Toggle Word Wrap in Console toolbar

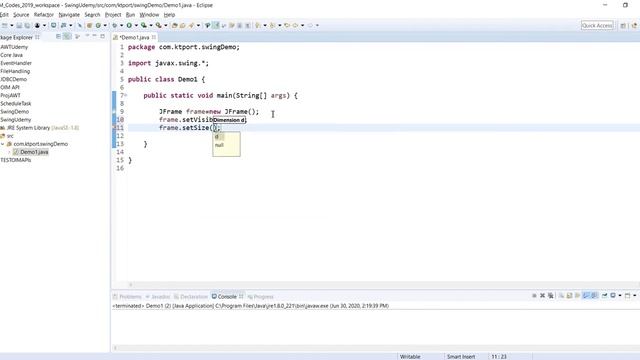point(577,296)
